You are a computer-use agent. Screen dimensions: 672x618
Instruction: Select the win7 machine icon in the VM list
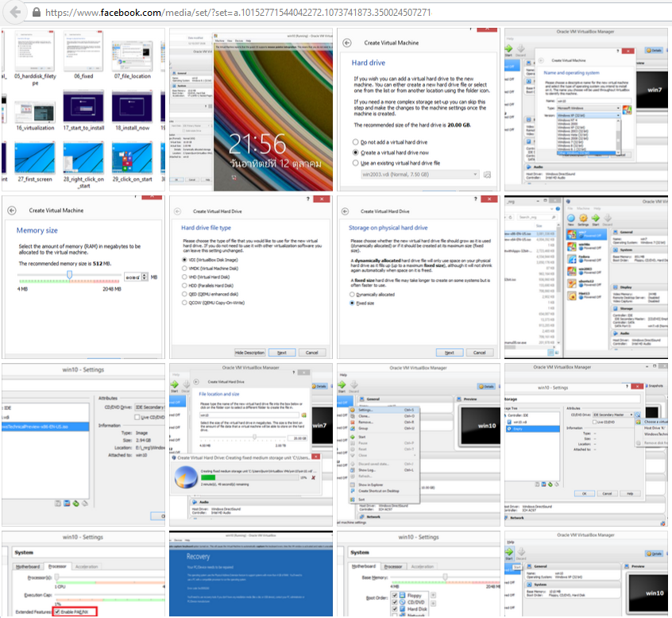click(572, 234)
